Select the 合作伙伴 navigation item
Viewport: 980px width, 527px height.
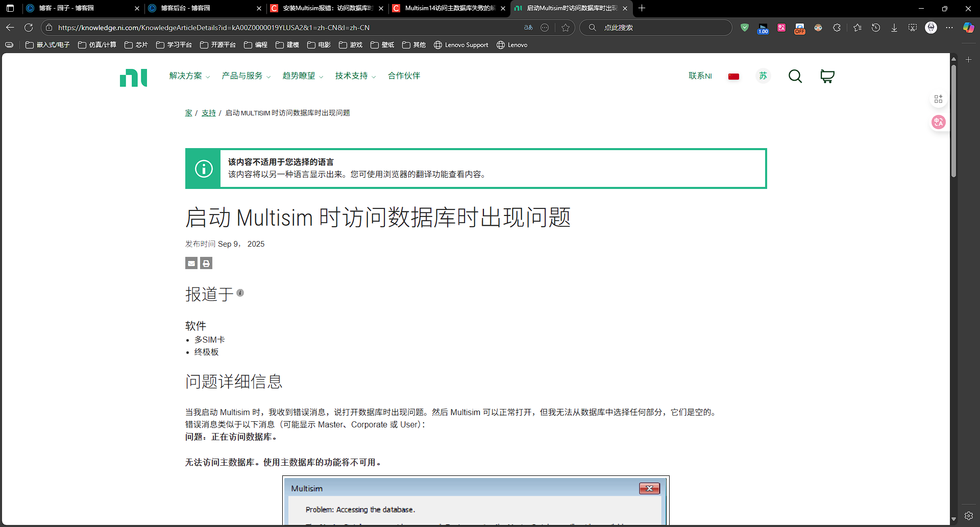404,76
